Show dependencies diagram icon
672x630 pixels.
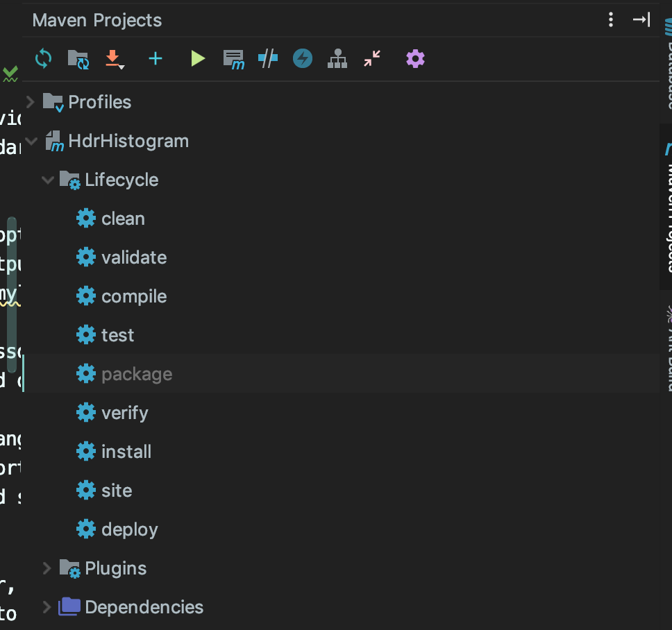[x=337, y=59]
